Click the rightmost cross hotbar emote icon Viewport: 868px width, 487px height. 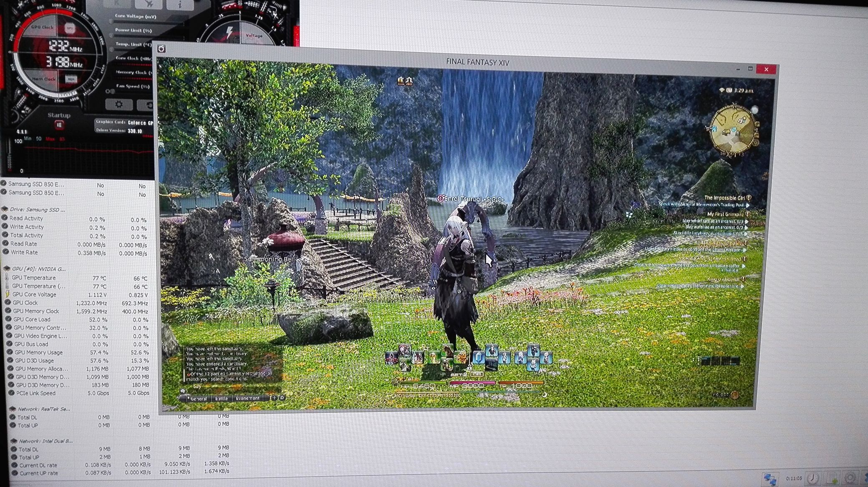coord(546,358)
